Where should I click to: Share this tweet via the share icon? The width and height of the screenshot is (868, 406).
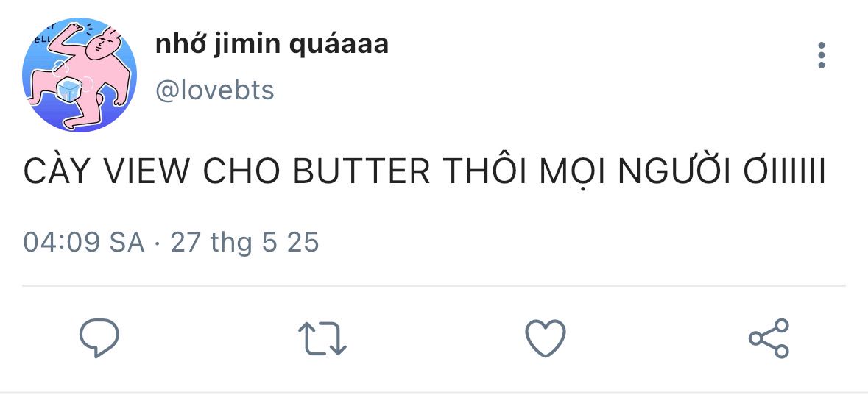pos(769,338)
